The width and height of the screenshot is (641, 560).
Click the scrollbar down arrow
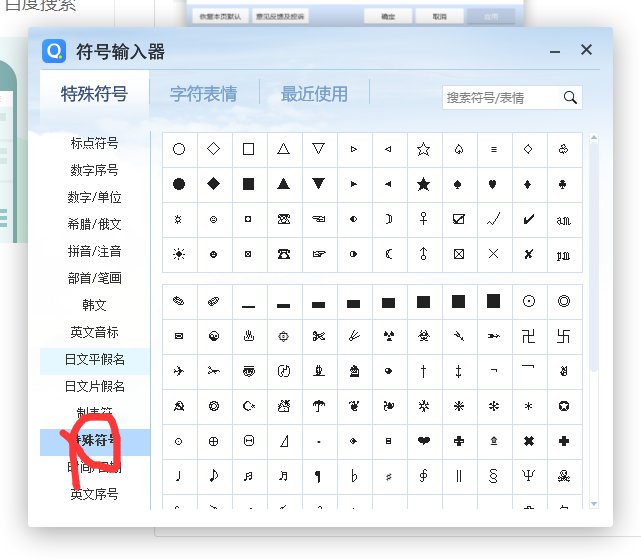(x=594, y=504)
